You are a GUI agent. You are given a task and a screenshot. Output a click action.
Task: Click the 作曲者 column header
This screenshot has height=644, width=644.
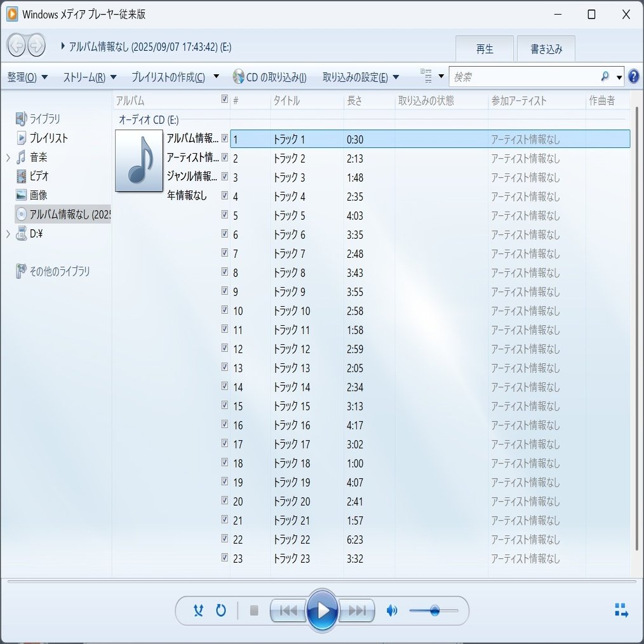pos(607,100)
